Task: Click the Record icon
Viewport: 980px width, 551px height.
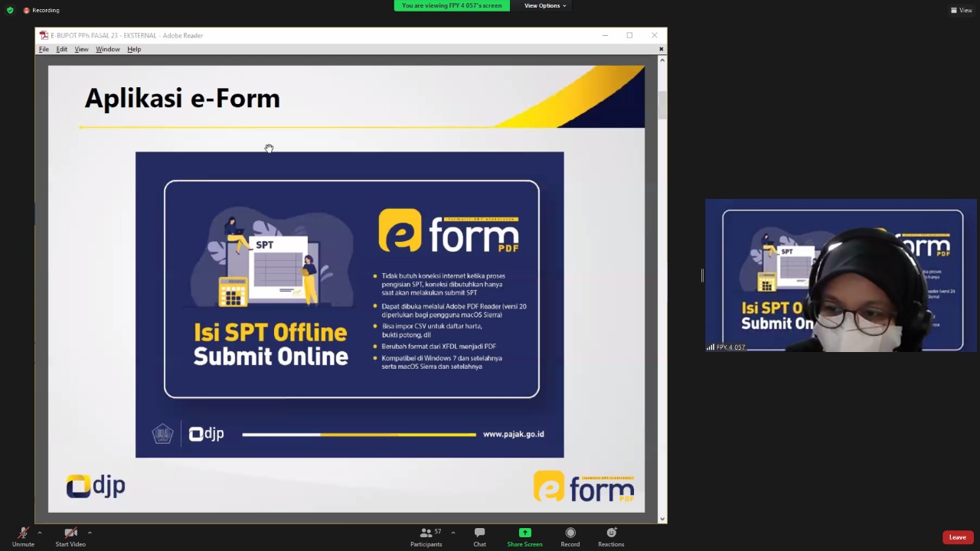Action: point(570,533)
